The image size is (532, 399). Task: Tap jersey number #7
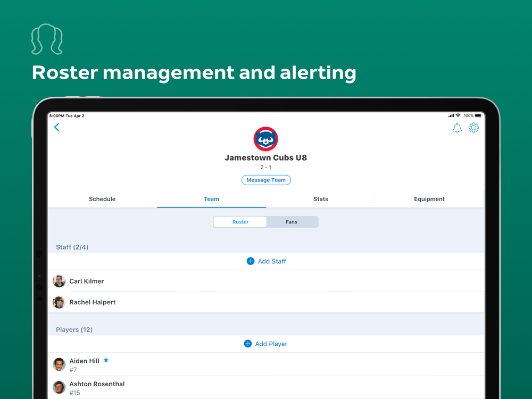pyautogui.click(x=73, y=370)
